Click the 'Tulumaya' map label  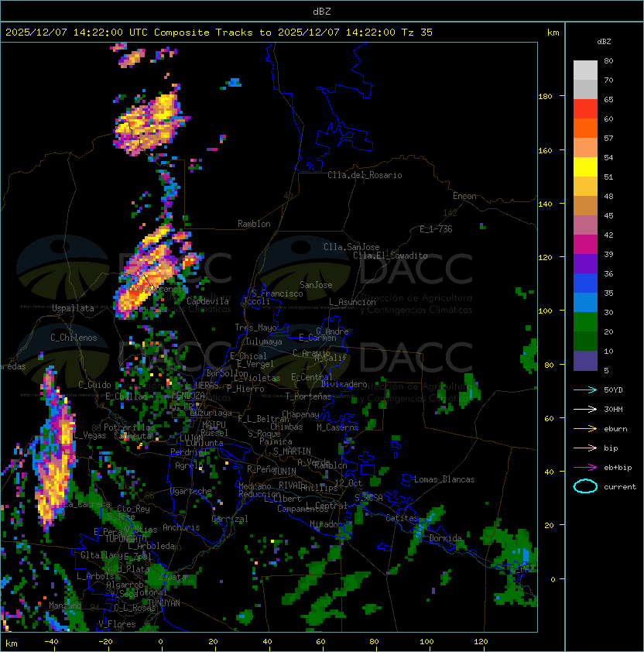[x=264, y=341]
